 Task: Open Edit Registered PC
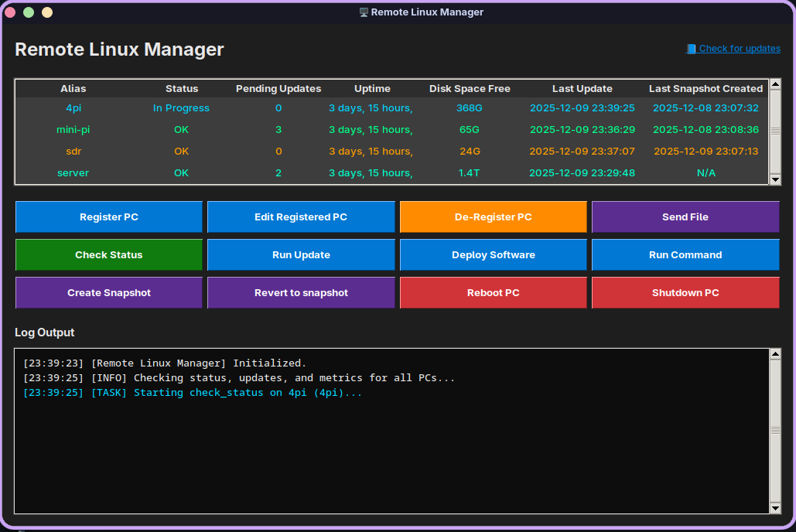pyautogui.click(x=301, y=217)
